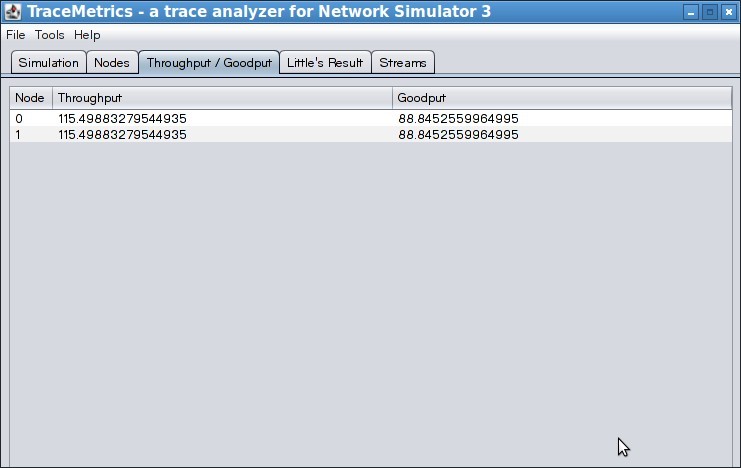
Task: Maximize the TraceMetrics window
Action: click(x=709, y=12)
